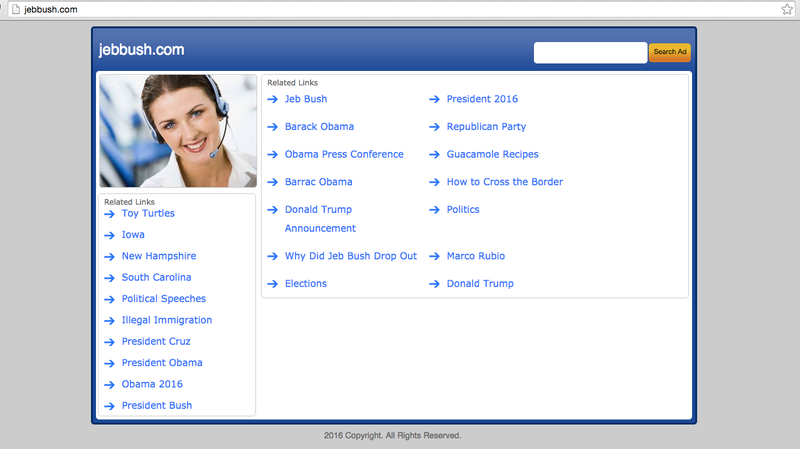Open the President Obama link
The width and height of the screenshot is (800, 449).
click(162, 363)
